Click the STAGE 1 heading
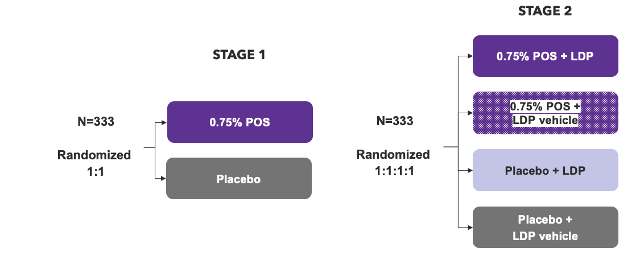Viewport: 644px width, 268px height. click(239, 55)
